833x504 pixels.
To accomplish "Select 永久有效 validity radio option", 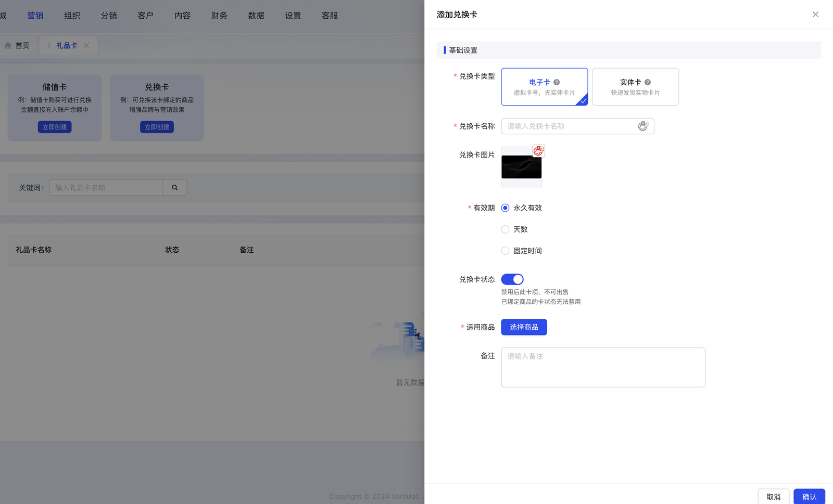I will tap(505, 208).
